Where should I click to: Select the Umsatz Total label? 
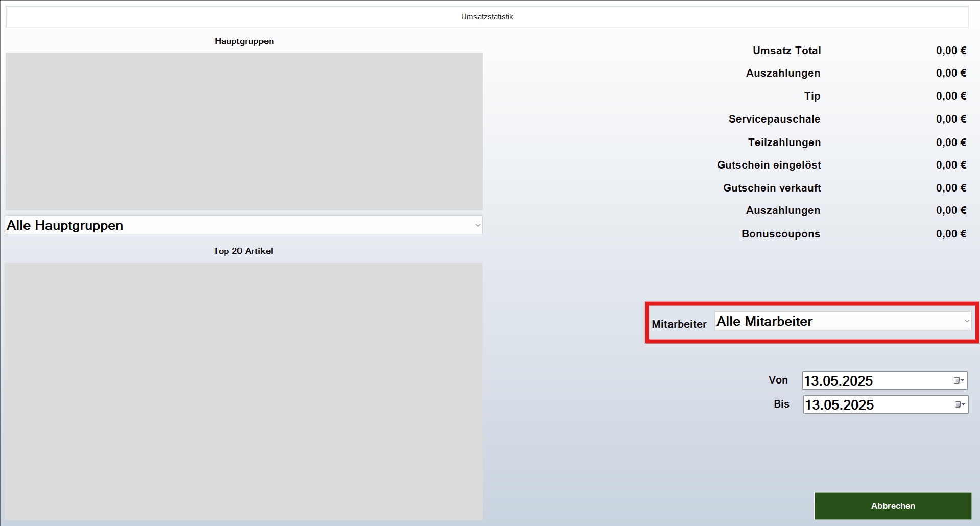pyautogui.click(x=786, y=51)
